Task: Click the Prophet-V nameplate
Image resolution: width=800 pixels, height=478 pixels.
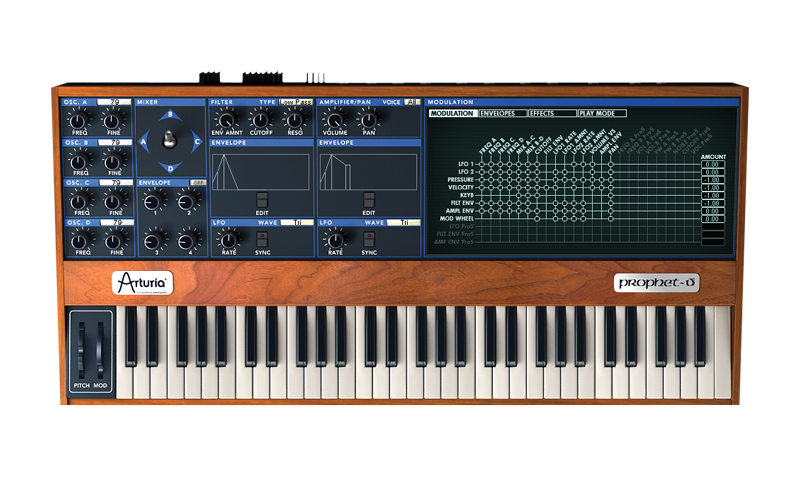Action: click(x=656, y=283)
